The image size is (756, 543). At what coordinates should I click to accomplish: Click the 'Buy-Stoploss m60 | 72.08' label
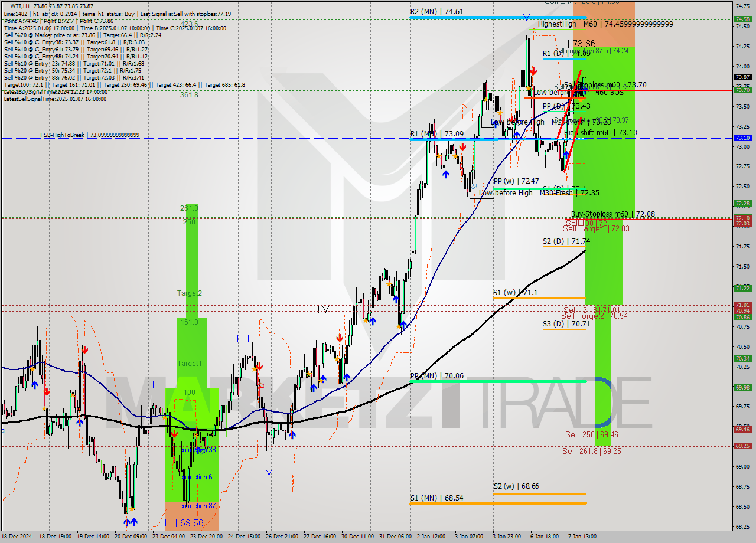(612, 214)
